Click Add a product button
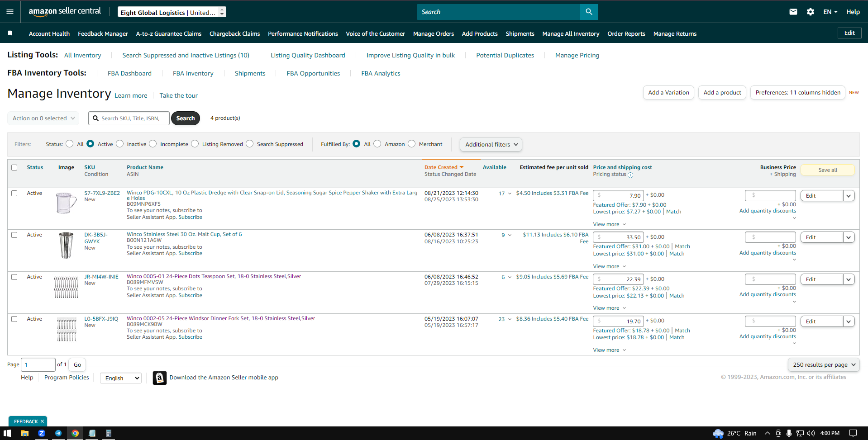 (722, 92)
